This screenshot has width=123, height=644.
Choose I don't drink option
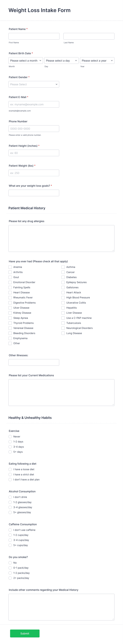point(10,497)
